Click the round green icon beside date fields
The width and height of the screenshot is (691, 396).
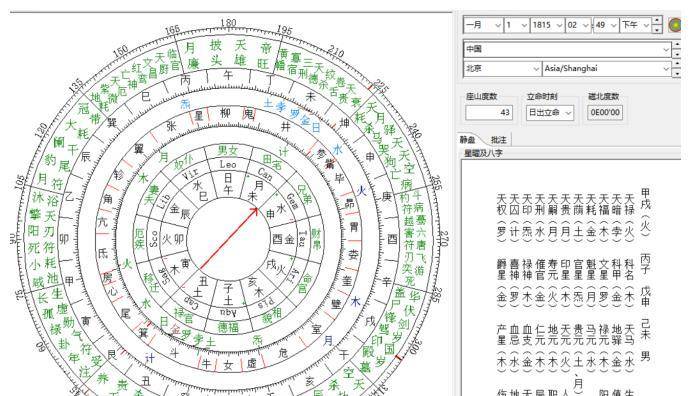674,25
